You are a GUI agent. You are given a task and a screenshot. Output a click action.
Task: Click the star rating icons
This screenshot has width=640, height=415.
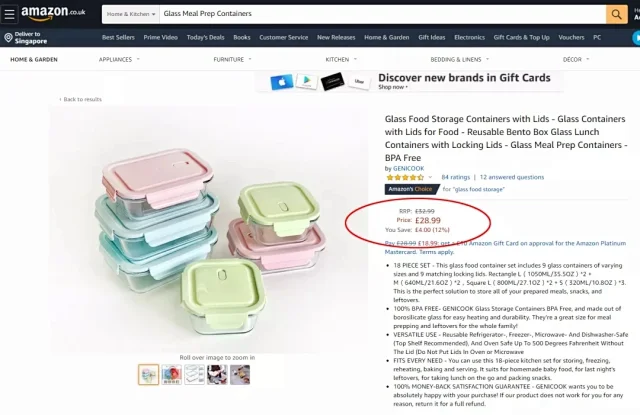click(x=405, y=178)
